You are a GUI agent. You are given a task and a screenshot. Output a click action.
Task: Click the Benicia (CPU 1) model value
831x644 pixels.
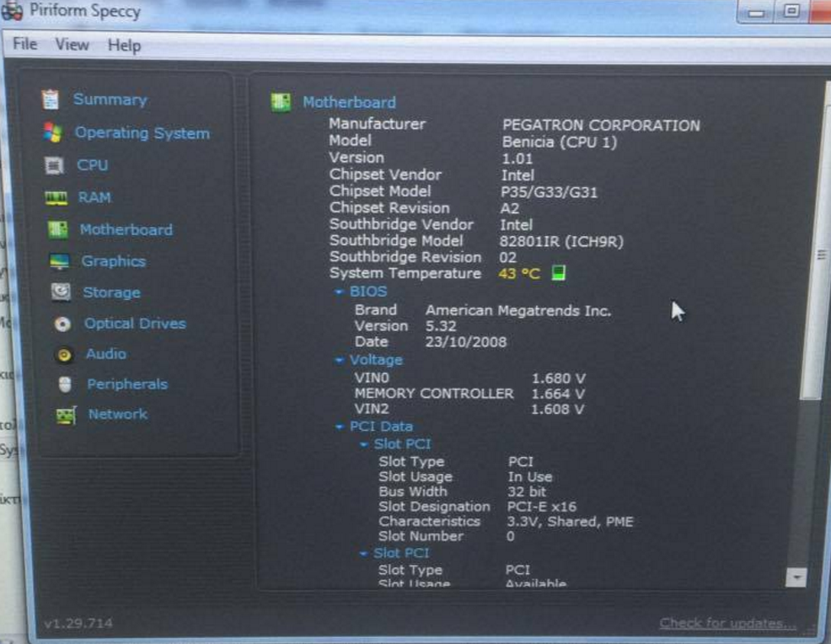pyautogui.click(x=559, y=142)
